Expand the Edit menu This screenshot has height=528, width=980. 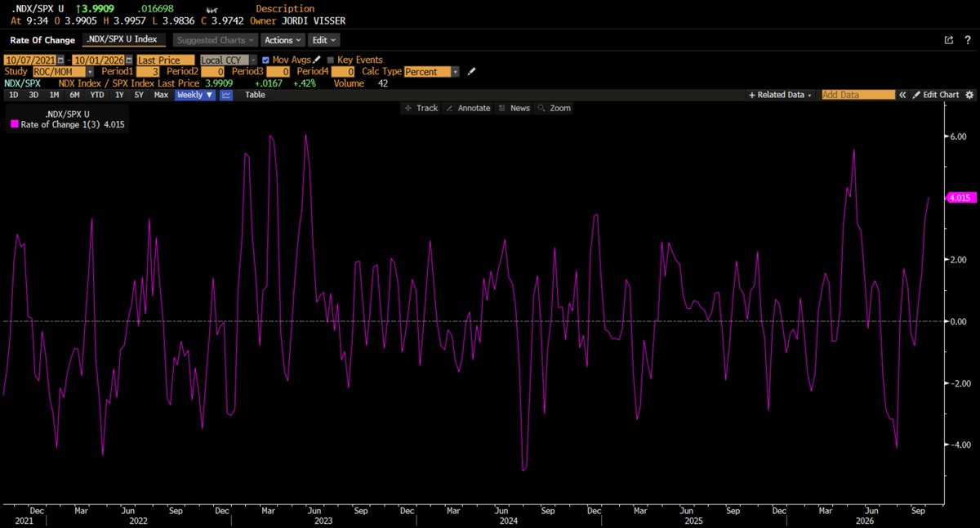click(323, 39)
